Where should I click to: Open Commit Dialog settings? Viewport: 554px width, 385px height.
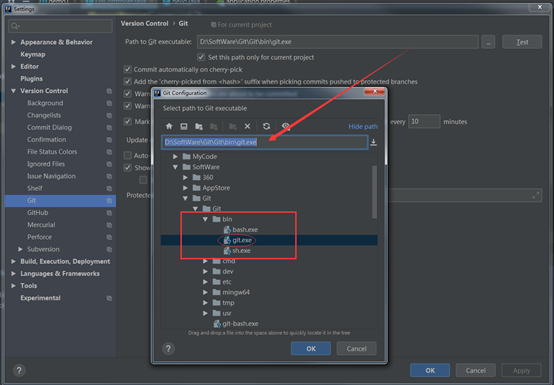(49, 128)
